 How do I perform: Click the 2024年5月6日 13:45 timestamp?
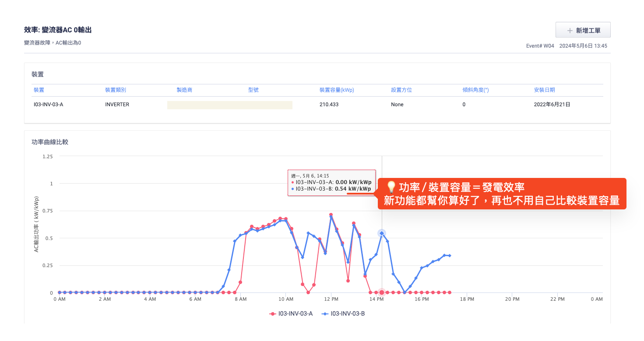coord(583,46)
